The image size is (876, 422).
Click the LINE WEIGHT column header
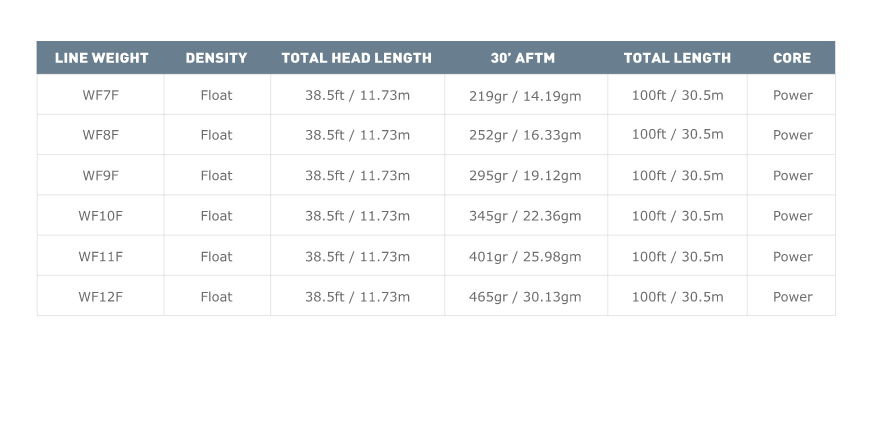101,58
